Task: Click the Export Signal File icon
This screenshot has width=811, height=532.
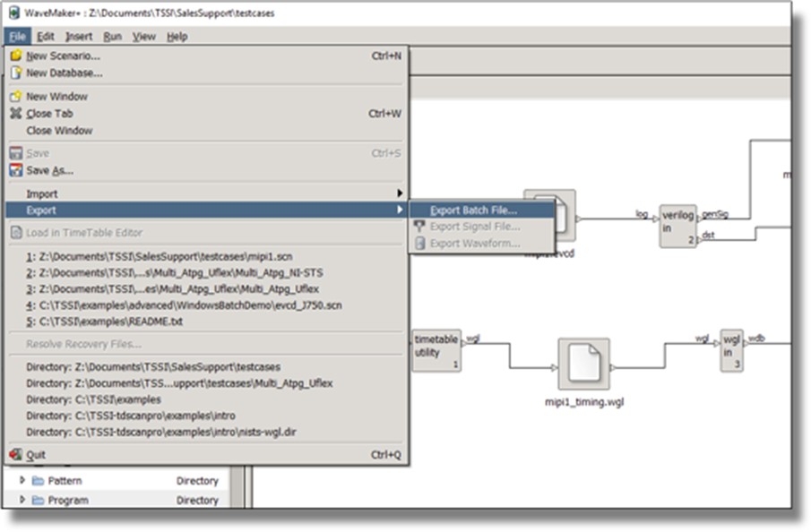Action: pyautogui.click(x=419, y=227)
